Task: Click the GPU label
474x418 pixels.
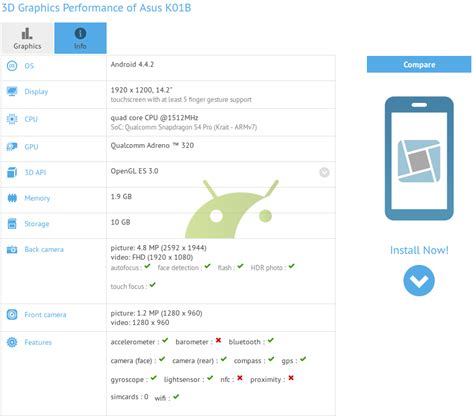Action: point(31,147)
